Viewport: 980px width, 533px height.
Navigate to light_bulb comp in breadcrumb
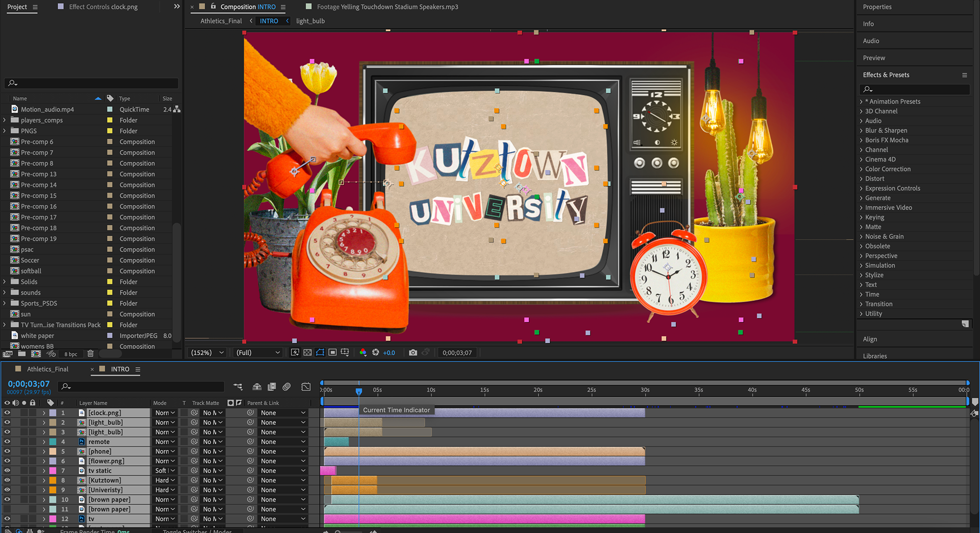coord(310,21)
